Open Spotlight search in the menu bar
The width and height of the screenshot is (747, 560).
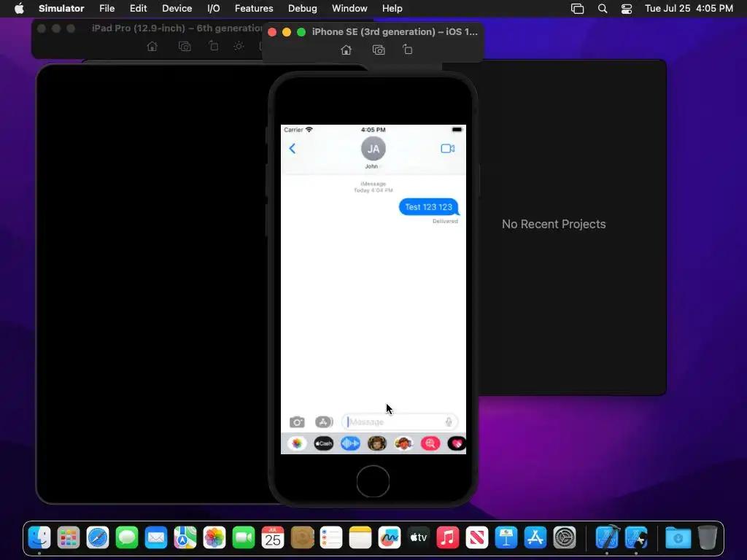click(x=602, y=9)
